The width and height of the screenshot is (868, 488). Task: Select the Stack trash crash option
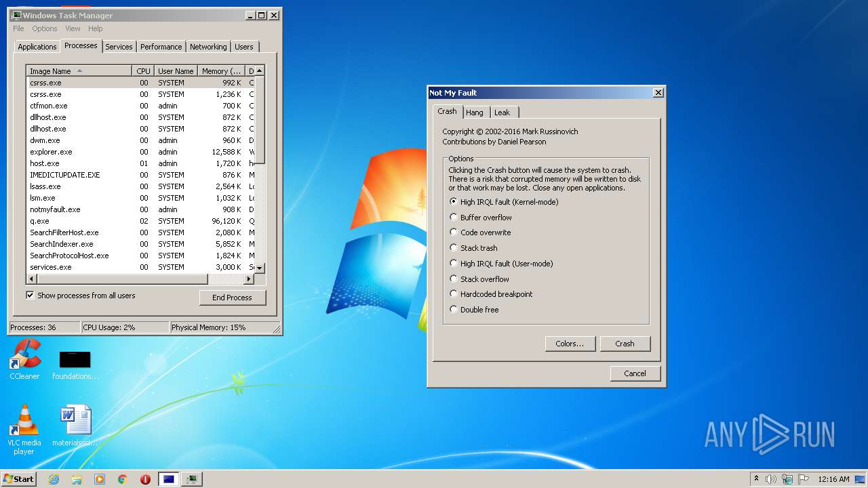[x=473, y=248]
